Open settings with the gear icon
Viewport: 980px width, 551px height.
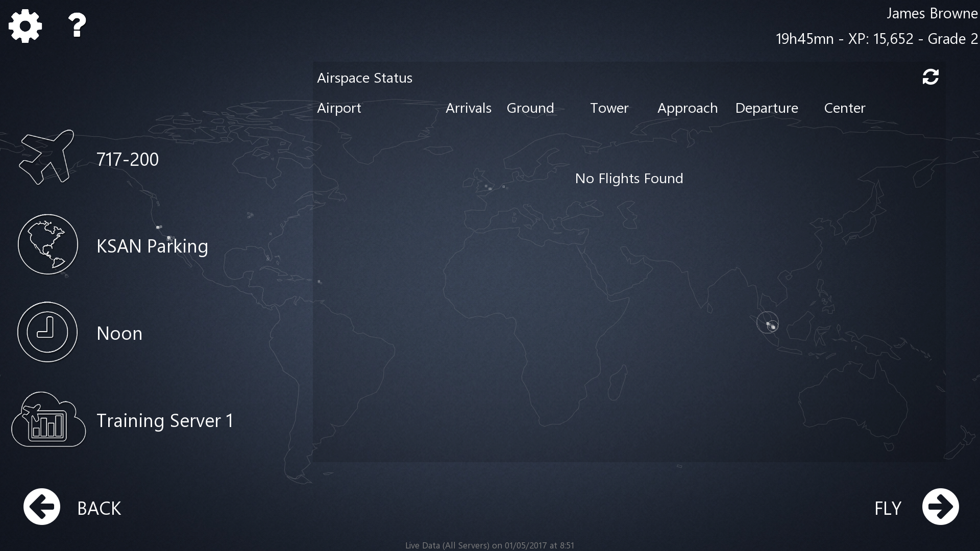[x=25, y=26]
